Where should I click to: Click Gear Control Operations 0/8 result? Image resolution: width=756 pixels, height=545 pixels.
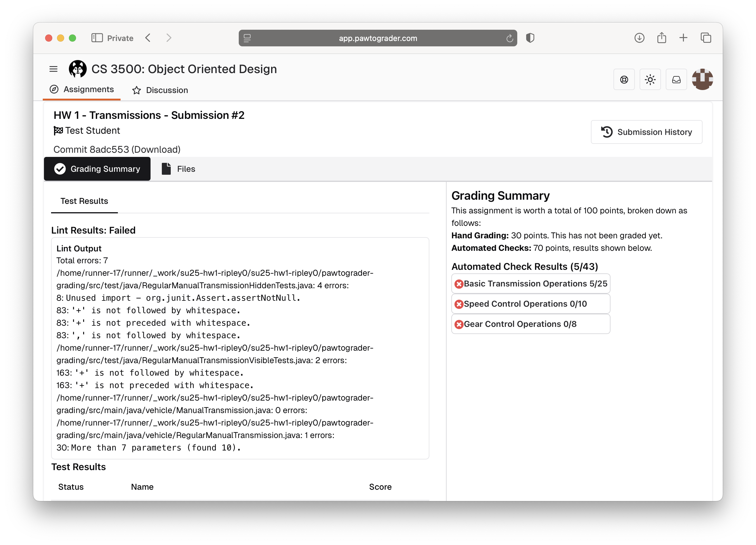point(531,324)
